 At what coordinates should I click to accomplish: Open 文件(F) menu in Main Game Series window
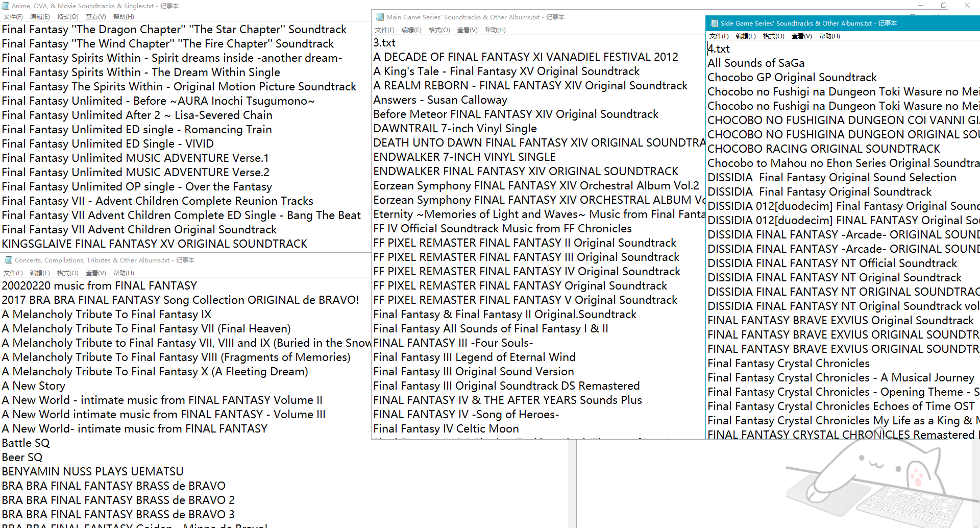click(x=385, y=30)
